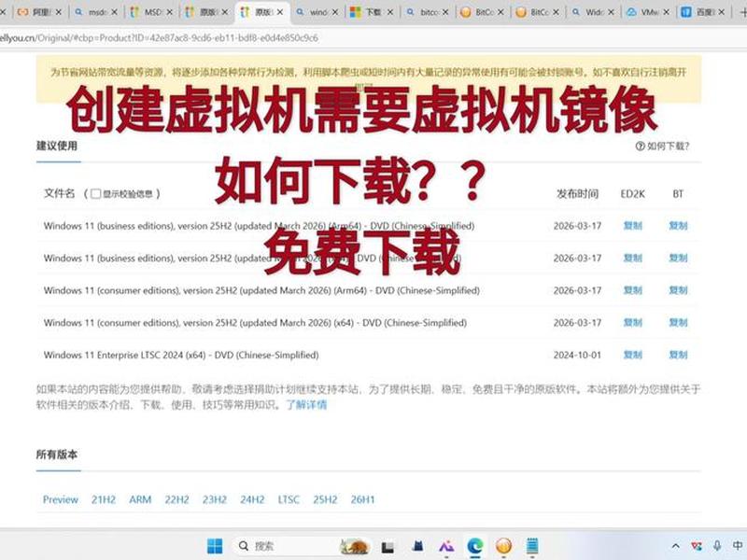Click the red system tray icon
747x560 pixels.
697,546
